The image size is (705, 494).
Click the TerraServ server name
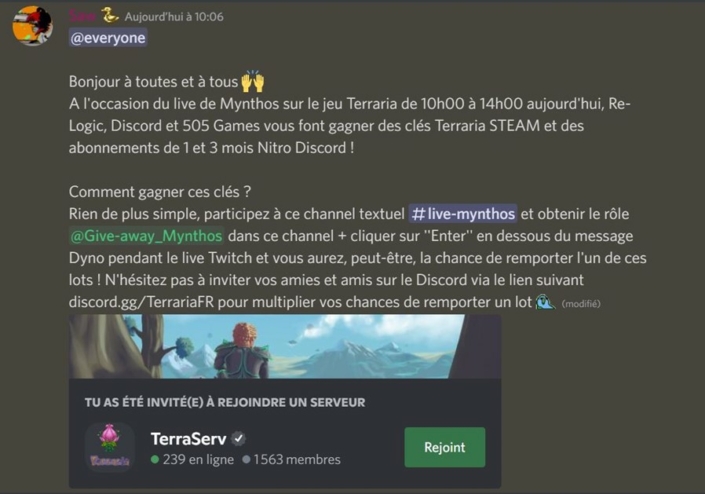click(188, 439)
